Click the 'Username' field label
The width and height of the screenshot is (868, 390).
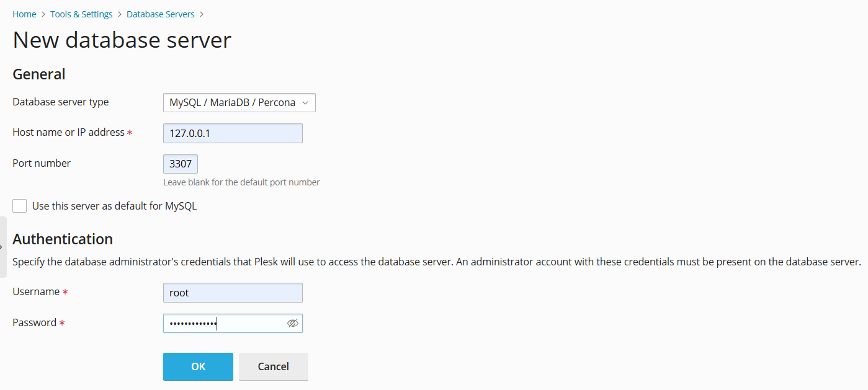click(x=36, y=291)
